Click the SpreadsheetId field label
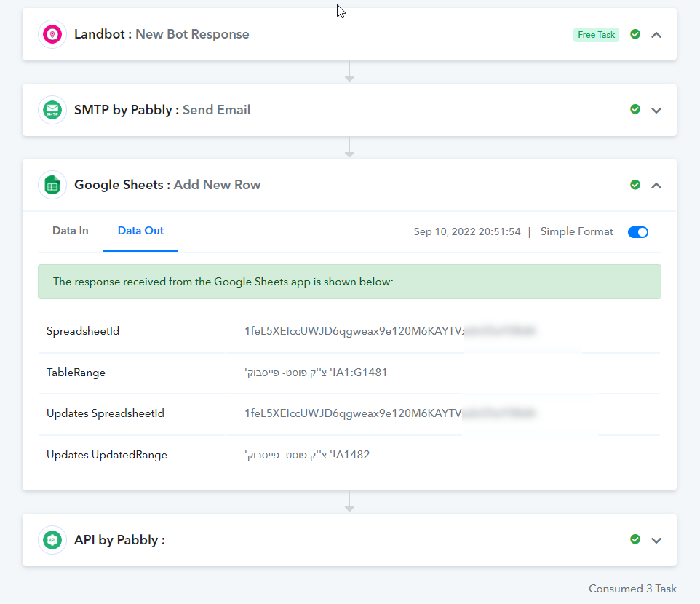Image resolution: width=700 pixels, height=604 pixels. 83,331
